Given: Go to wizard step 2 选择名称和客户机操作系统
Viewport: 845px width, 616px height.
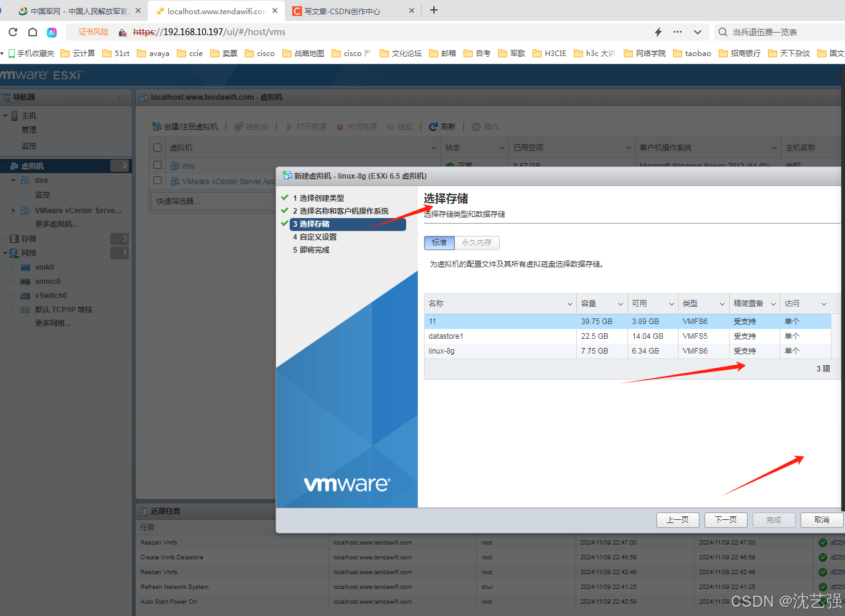Looking at the screenshot, I should 341,211.
